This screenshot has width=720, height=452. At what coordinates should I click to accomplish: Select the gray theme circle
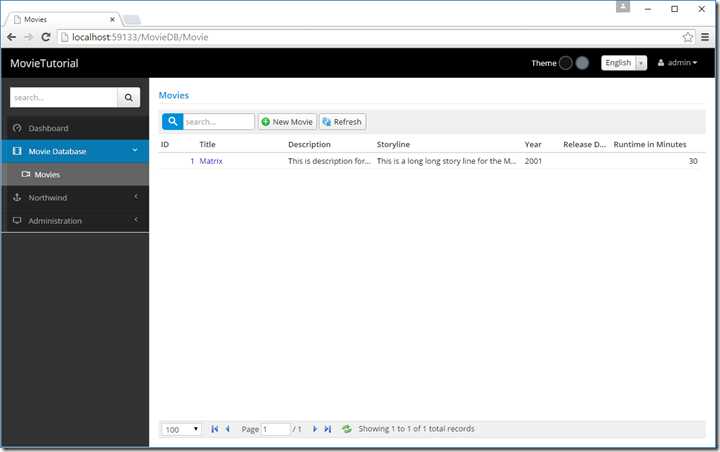[582, 63]
